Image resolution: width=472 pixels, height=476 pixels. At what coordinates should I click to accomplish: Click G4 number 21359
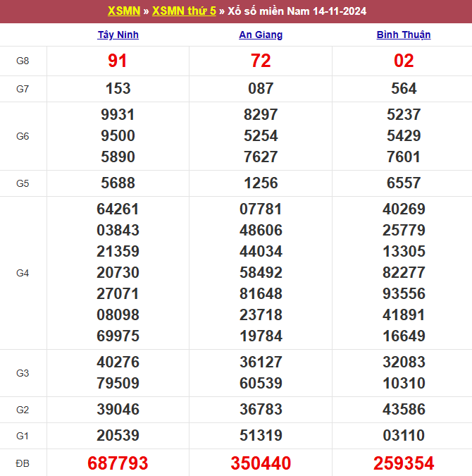(118, 251)
